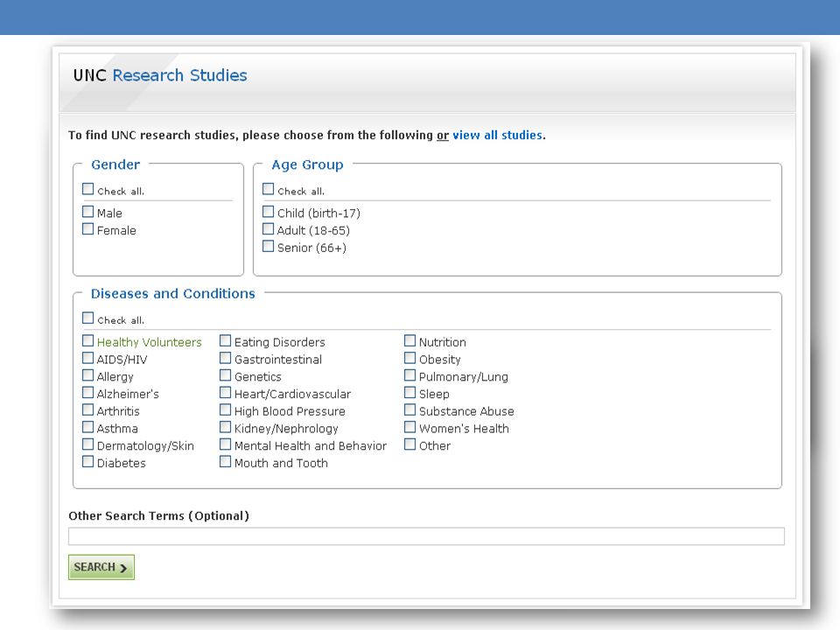Tick the Other condition checkbox
Viewport: 840px width, 630px height.
(409, 444)
